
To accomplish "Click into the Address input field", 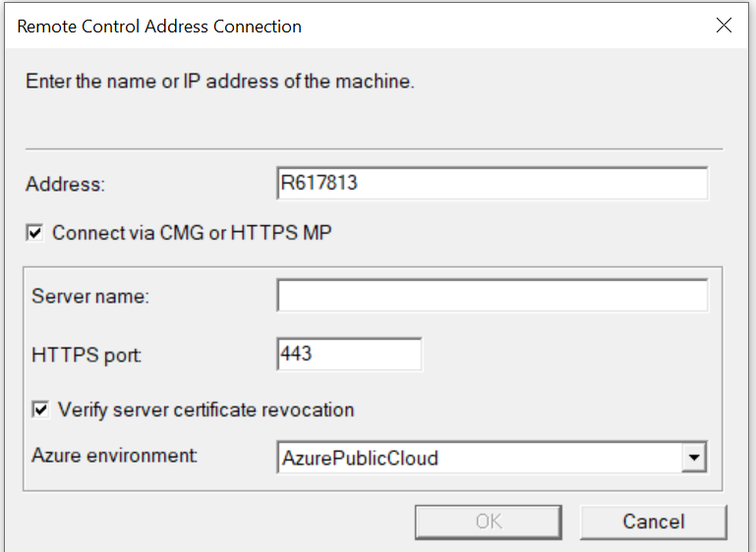I will point(493,183).
